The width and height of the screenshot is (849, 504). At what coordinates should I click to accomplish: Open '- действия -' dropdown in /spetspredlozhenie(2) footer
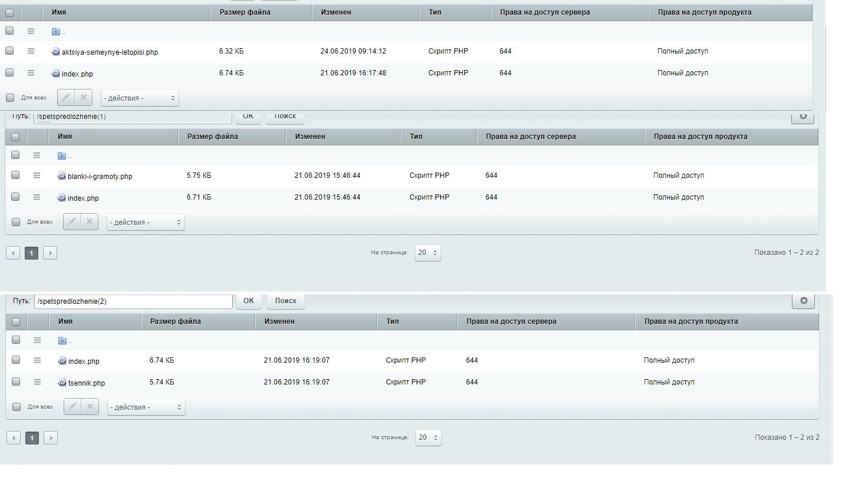pos(146,407)
